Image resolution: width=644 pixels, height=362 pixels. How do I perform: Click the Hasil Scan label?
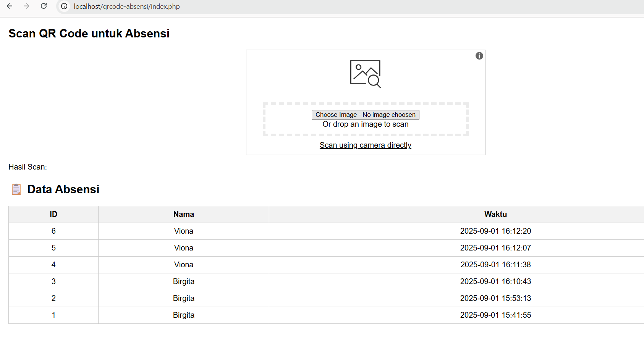(x=28, y=167)
